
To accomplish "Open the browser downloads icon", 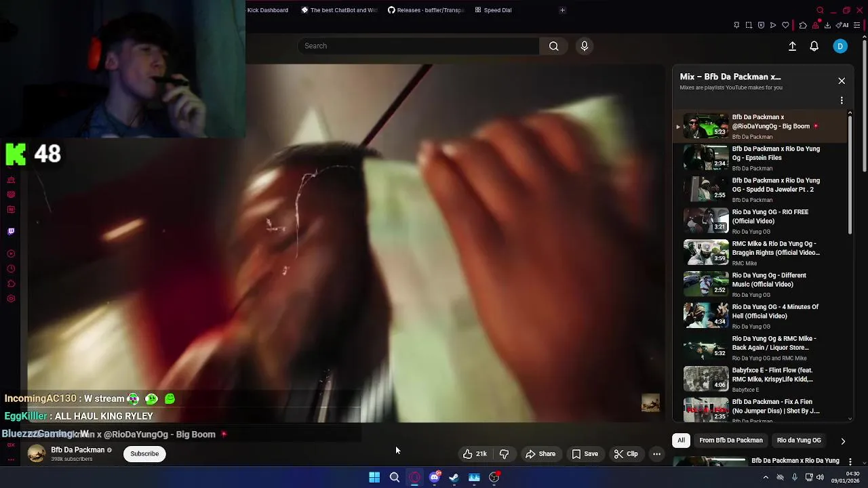I will click(x=828, y=25).
